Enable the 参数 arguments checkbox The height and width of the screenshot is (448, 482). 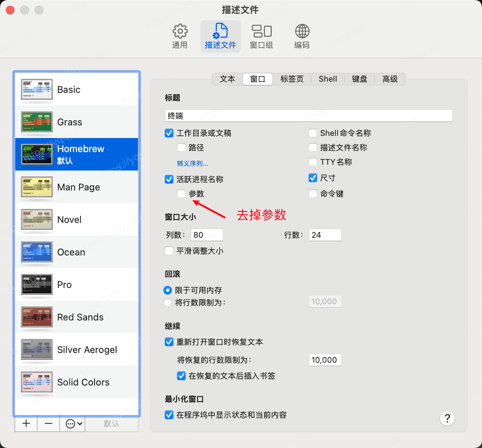181,194
